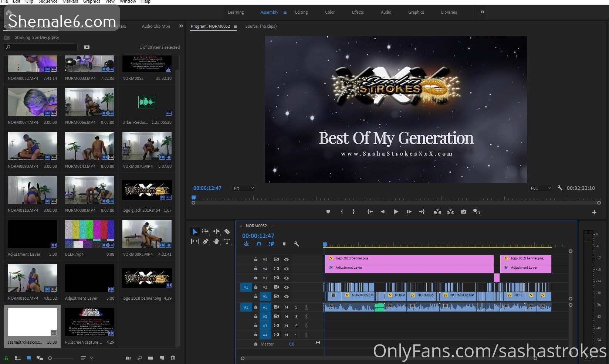609x364 pixels.
Task: Step back one frame
Action: coord(383,212)
